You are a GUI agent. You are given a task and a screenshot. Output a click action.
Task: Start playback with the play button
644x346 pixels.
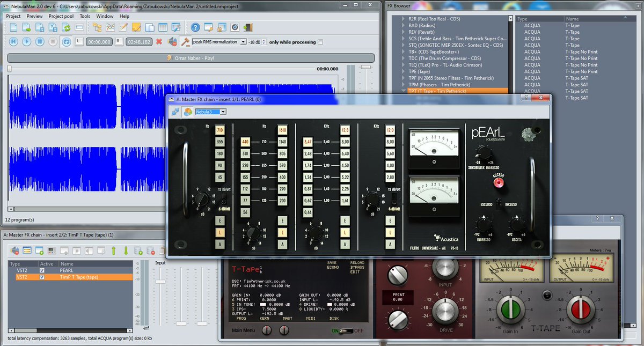(26, 41)
